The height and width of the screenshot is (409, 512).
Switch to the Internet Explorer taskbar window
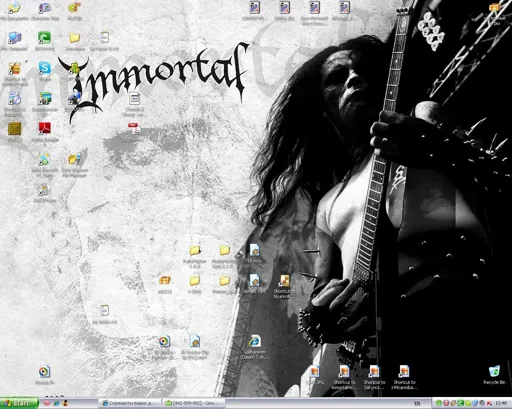(x=130, y=403)
